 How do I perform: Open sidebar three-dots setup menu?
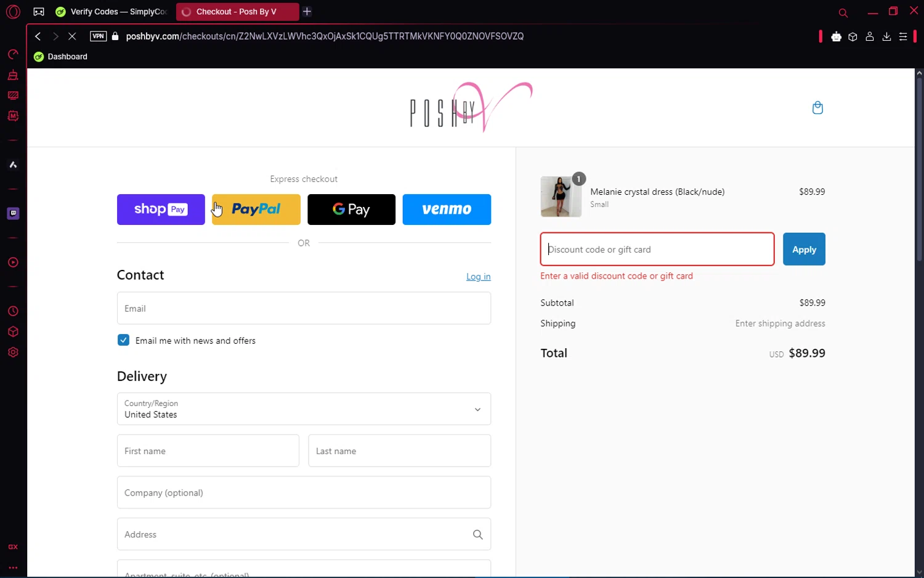coord(13,568)
